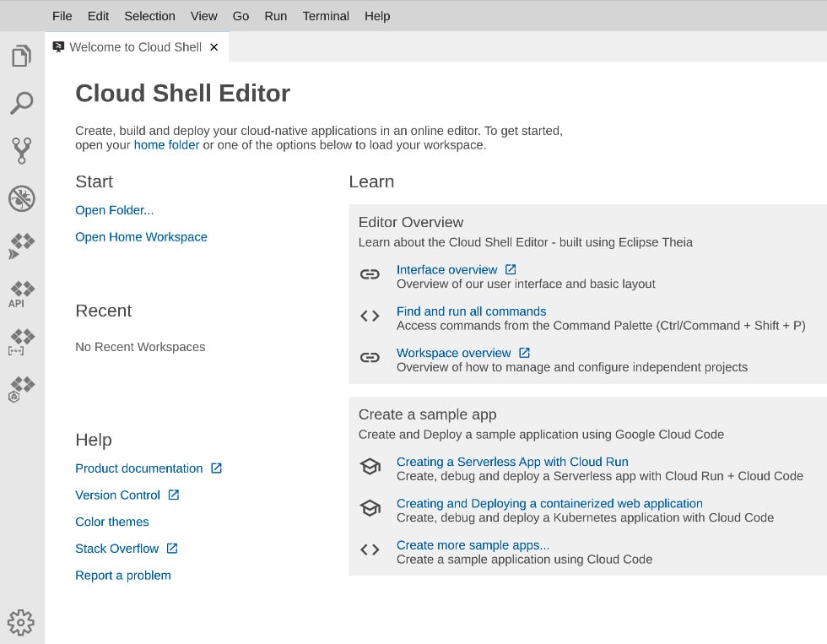Click external link icon after Version Control

coord(174,495)
